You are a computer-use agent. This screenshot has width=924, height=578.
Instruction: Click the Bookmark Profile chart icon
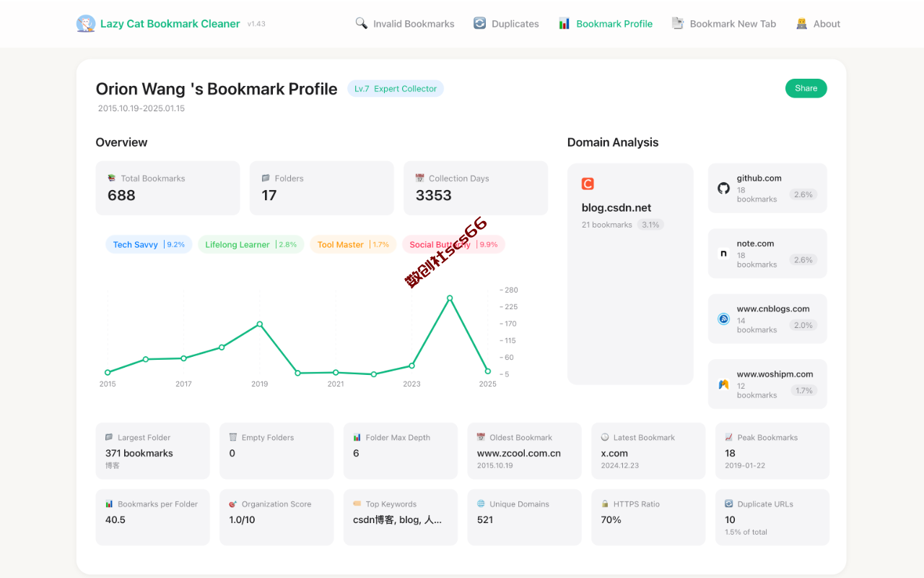point(565,24)
